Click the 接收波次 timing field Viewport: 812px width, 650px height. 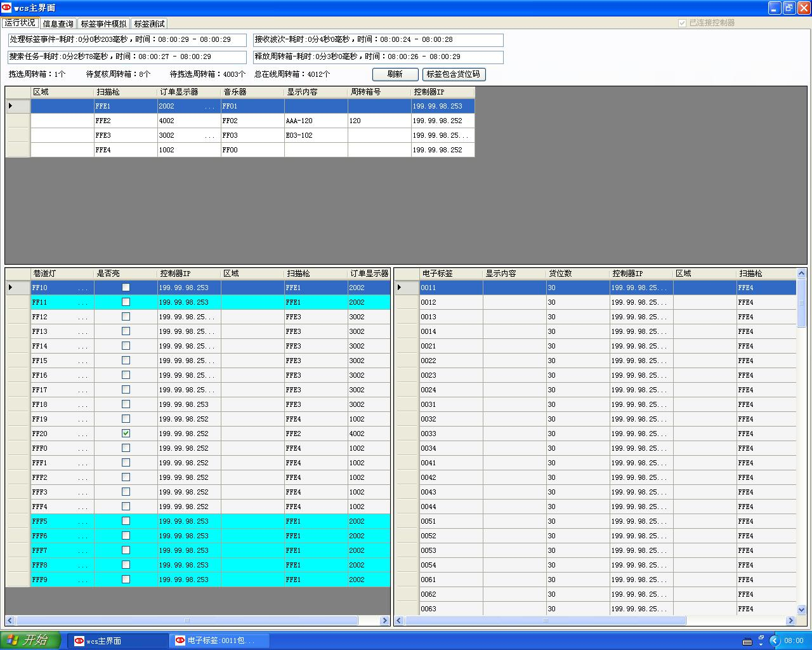click(378, 40)
